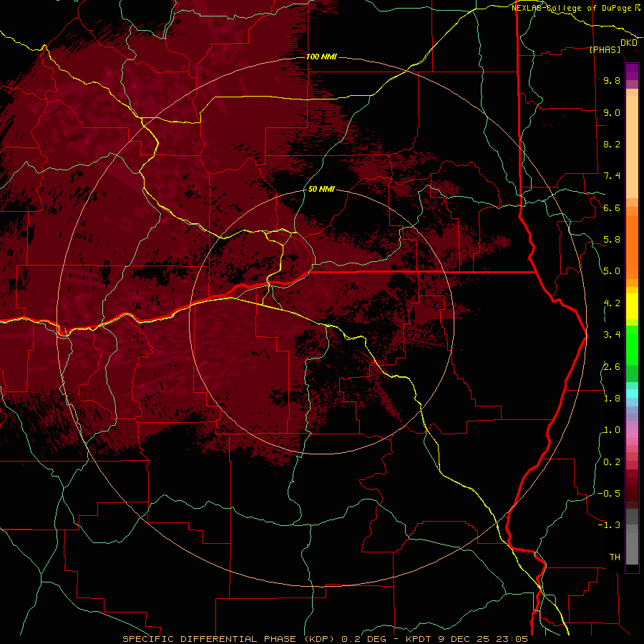Click the 23:05 timestamp
Viewport: 644px width, 644px height.
[x=511, y=639]
